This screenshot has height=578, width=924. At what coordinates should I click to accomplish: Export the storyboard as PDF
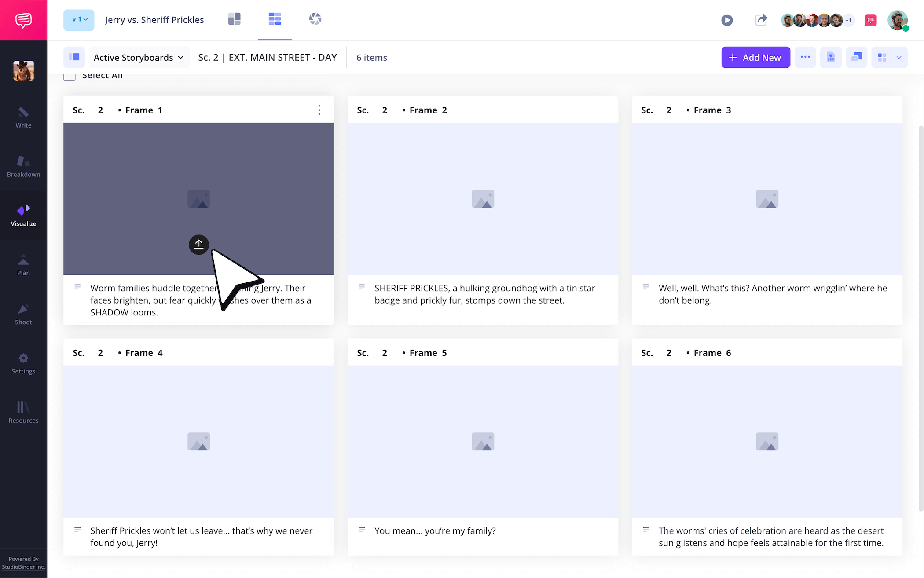(x=831, y=57)
